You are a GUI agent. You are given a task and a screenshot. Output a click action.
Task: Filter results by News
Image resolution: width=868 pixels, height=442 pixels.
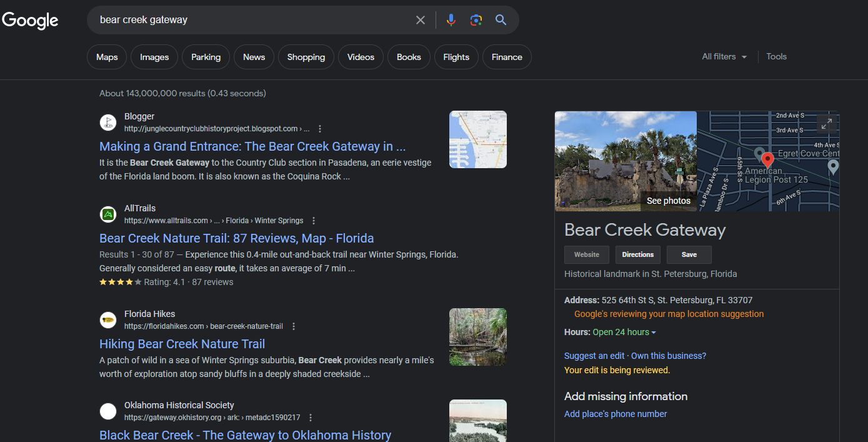254,57
